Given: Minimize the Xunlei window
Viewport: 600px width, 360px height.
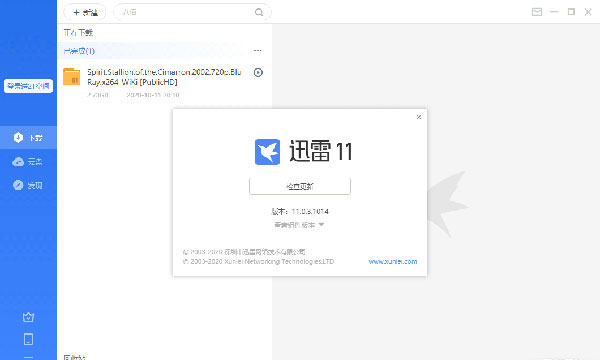Looking at the screenshot, I should [554, 12].
